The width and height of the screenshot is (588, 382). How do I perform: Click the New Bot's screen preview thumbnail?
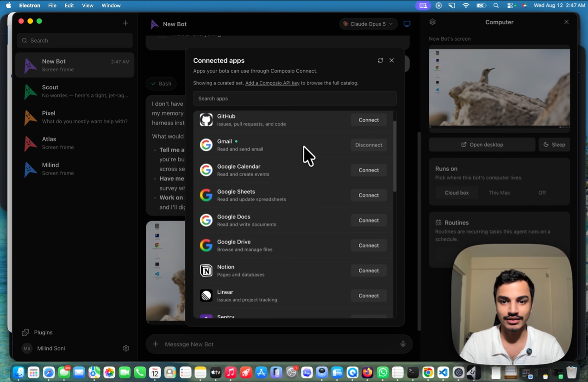499,88
